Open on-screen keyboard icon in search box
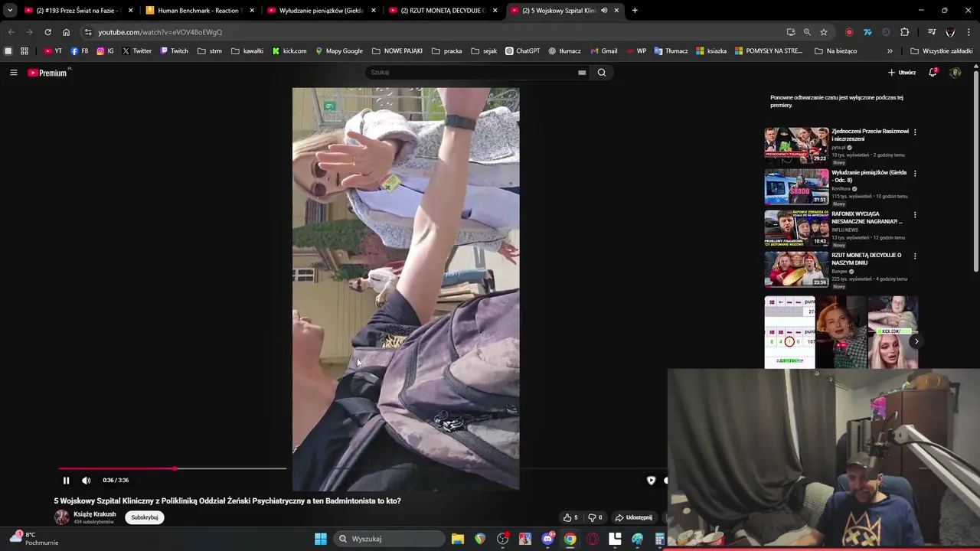Viewport: 980px width, 551px height. (582, 73)
